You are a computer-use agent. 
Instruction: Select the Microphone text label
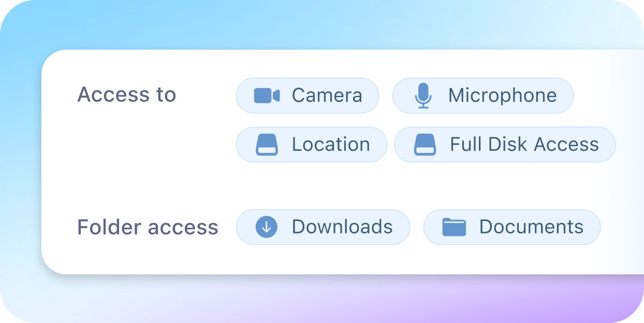pos(502,96)
